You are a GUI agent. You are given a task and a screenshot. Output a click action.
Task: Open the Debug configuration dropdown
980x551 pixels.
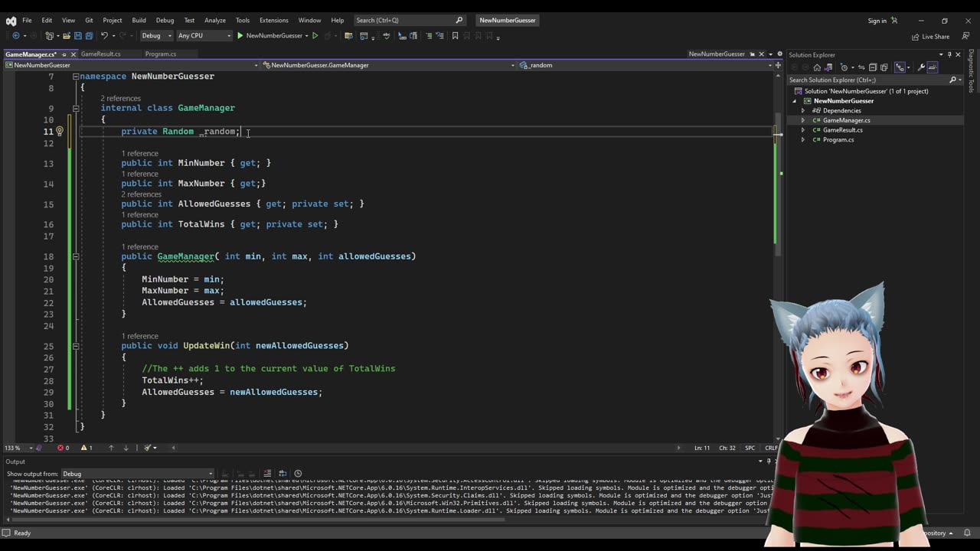click(x=156, y=35)
